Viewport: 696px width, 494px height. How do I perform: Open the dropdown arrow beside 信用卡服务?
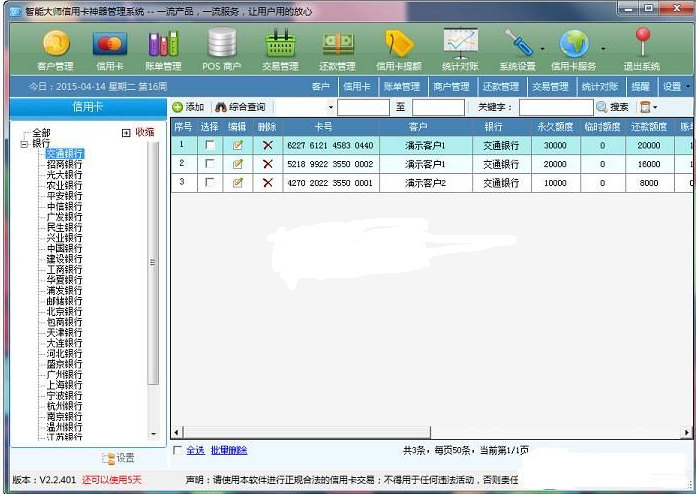603,48
